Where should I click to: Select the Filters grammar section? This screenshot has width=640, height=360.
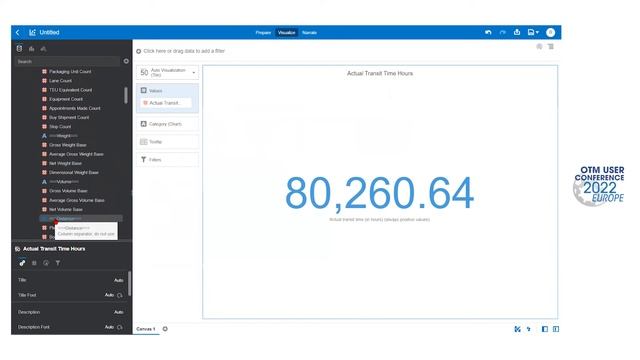[167, 160]
